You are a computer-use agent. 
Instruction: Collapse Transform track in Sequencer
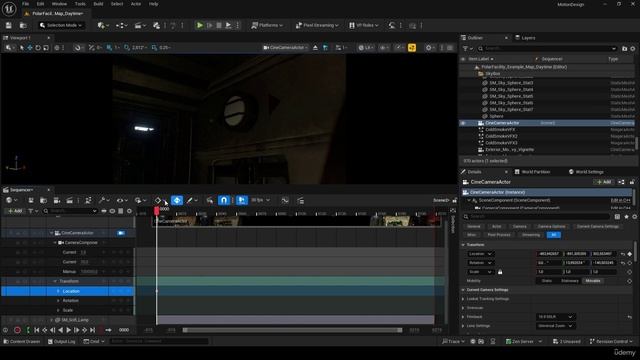pos(55,281)
